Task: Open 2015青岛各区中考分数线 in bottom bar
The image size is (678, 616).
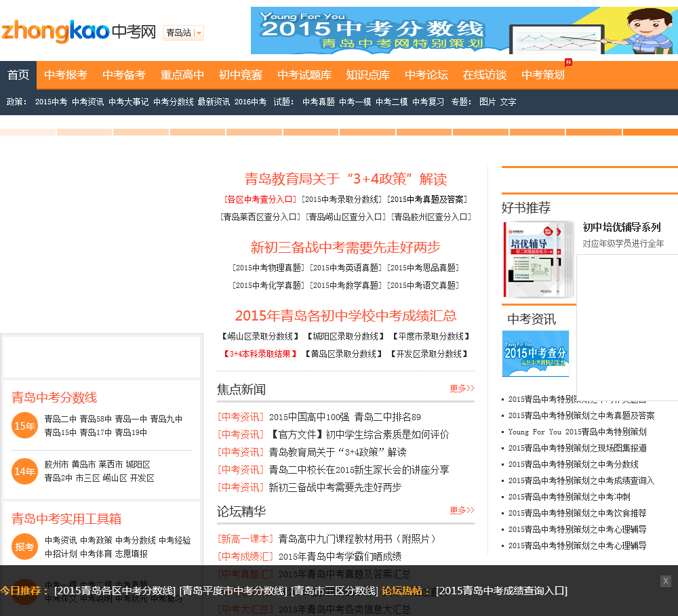Action: coord(115,591)
